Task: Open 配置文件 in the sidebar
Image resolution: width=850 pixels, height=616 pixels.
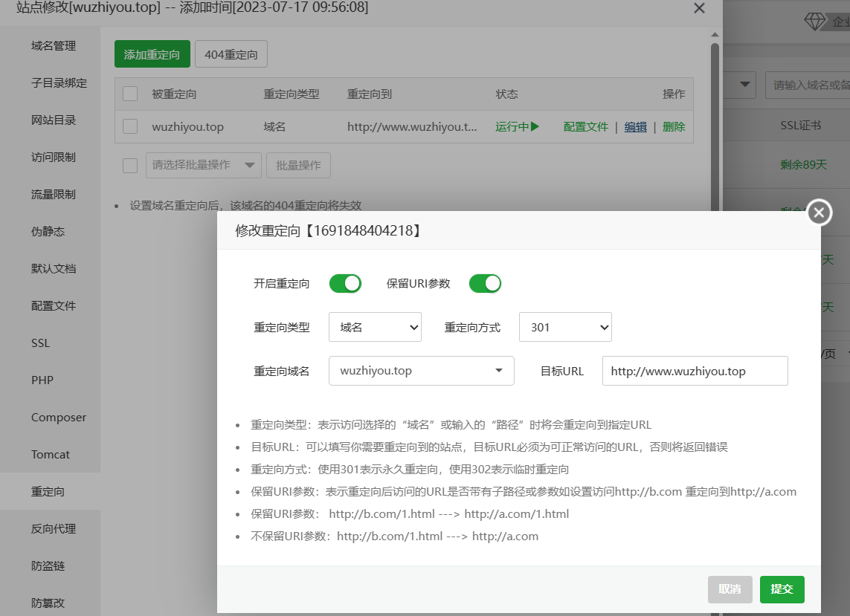Action: pos(53,306)
